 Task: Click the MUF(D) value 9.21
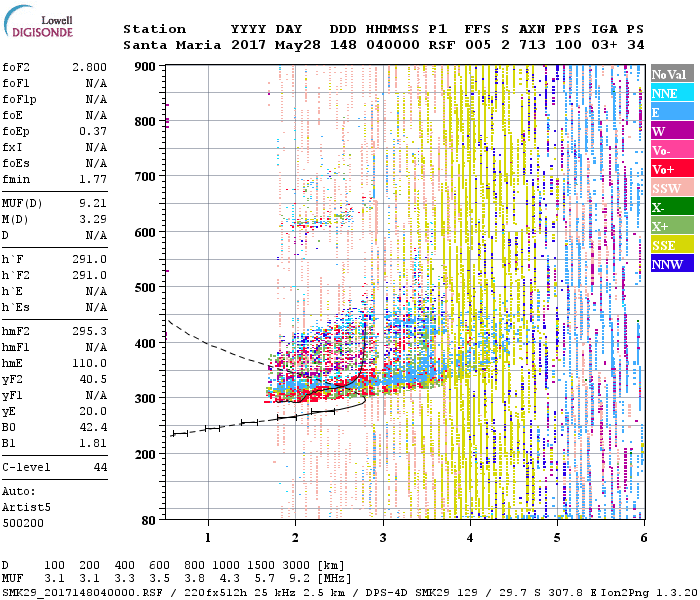point(93,203)
